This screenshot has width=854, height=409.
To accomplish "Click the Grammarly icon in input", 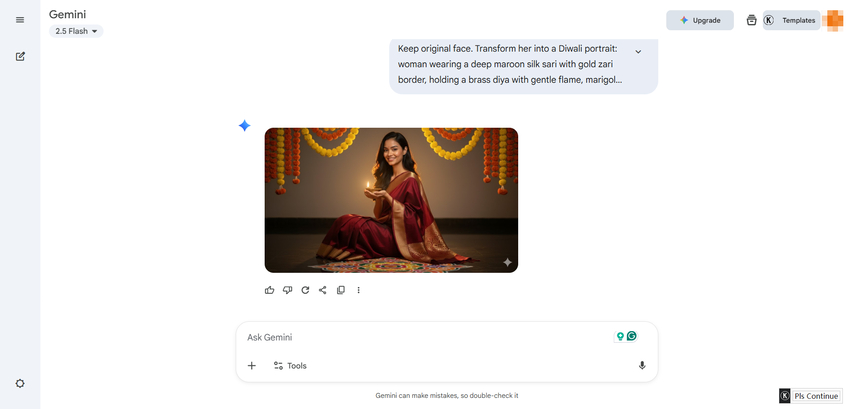I will coord(632,336).
